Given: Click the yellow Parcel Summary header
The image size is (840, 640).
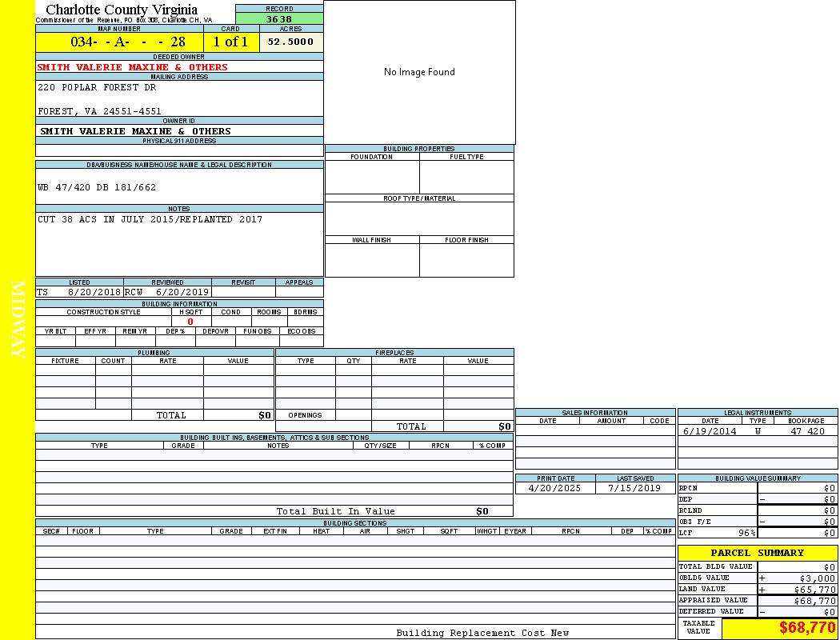Looking at the screenshot, I should (757, 553).
